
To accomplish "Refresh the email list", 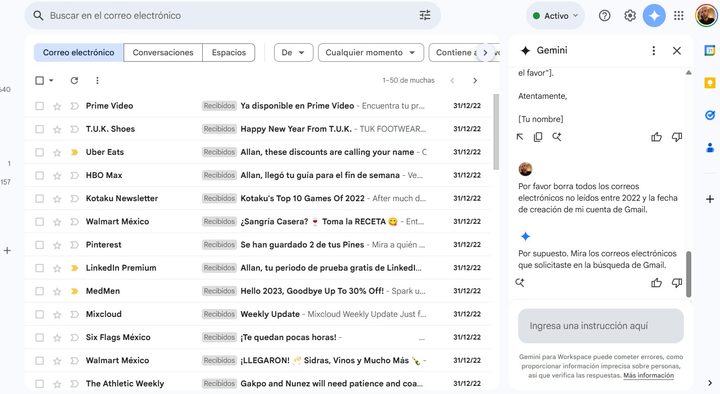I will 74,80.
